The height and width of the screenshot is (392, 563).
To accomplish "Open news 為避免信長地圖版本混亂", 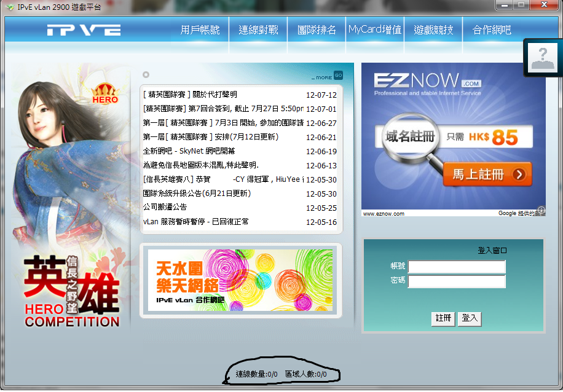I will (201, 165).
